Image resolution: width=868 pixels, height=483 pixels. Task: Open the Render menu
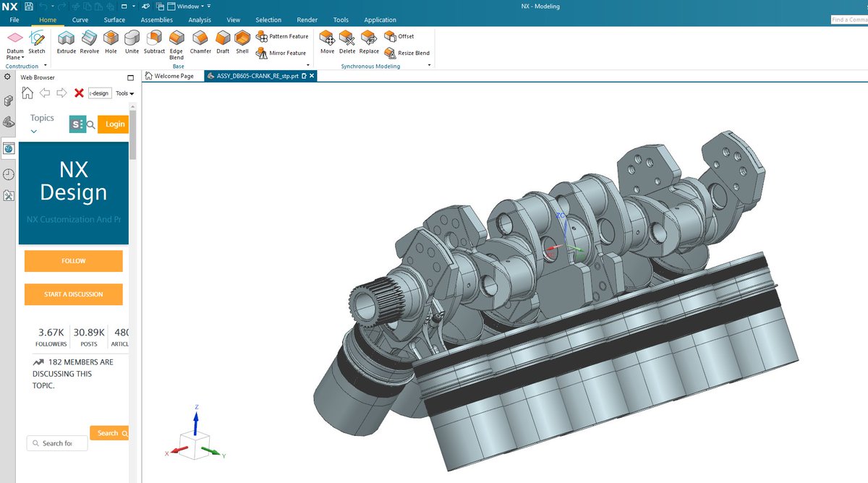(307, 20)
